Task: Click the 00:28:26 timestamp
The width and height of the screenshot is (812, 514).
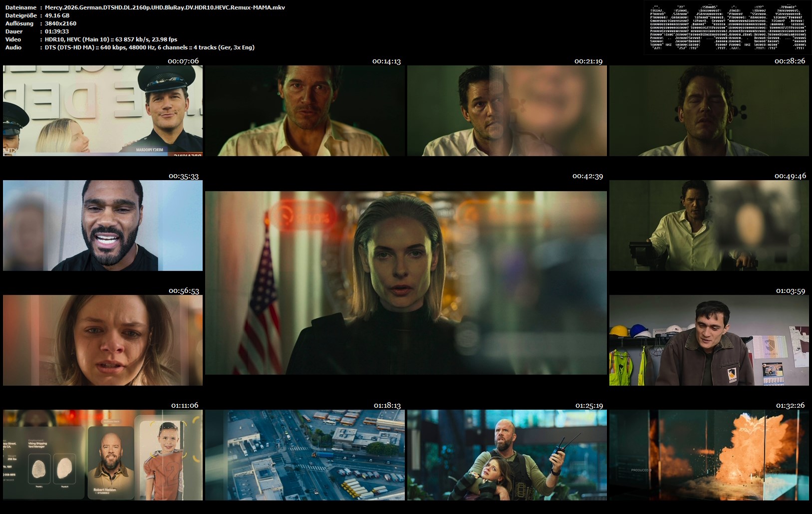Action: pos(790,61)
